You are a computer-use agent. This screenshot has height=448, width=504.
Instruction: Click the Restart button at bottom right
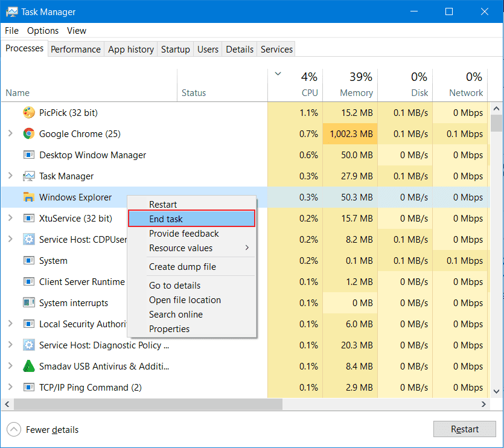464,429
